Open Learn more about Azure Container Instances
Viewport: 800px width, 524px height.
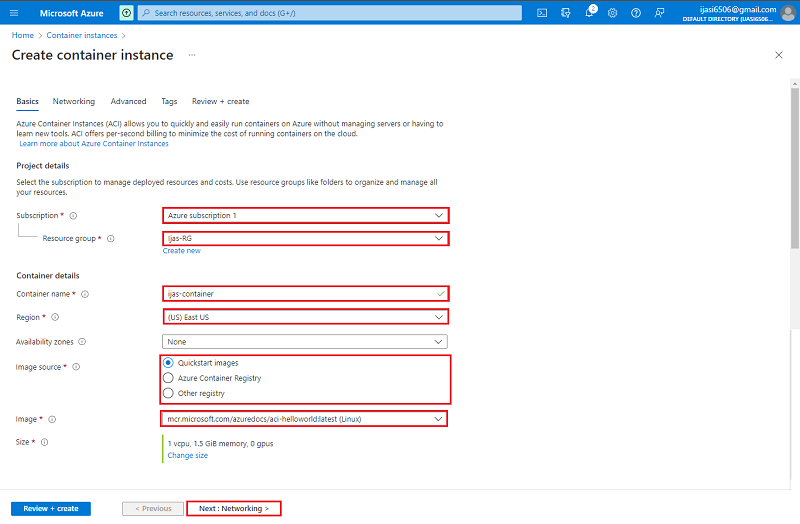tap(94, 144)
